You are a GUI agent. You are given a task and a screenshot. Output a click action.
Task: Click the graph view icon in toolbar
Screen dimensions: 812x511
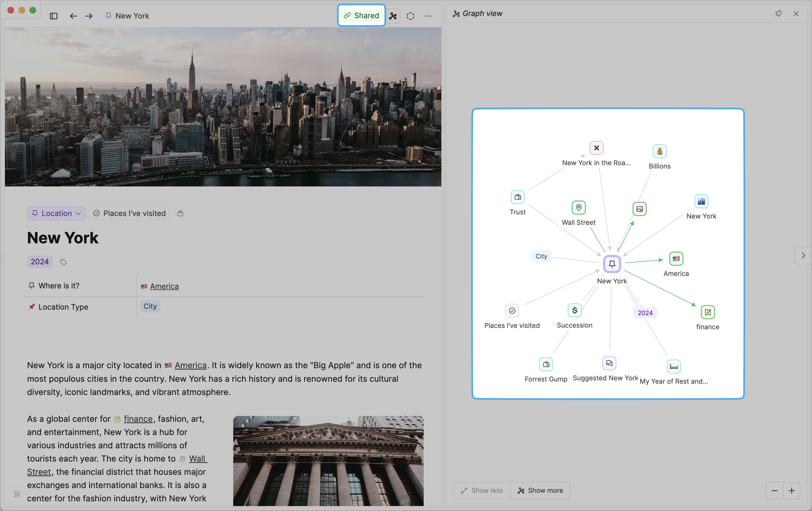[393, 16]
